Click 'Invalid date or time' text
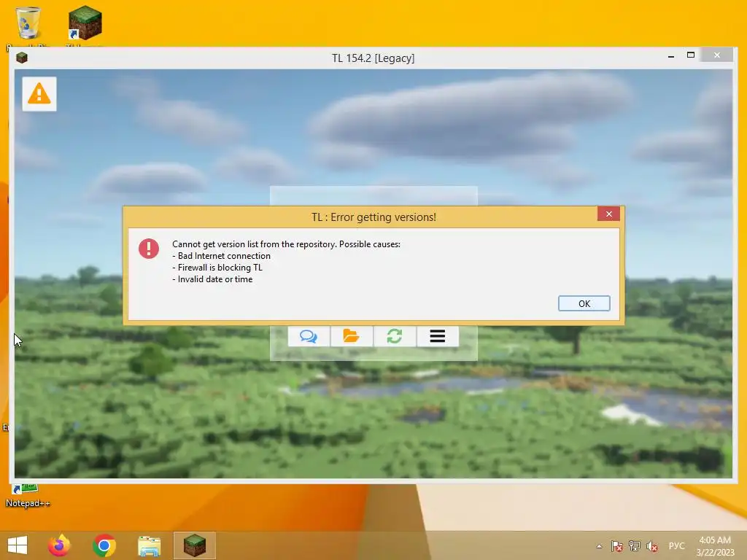The width and height of the screenshot is (747, 560). 212,279
